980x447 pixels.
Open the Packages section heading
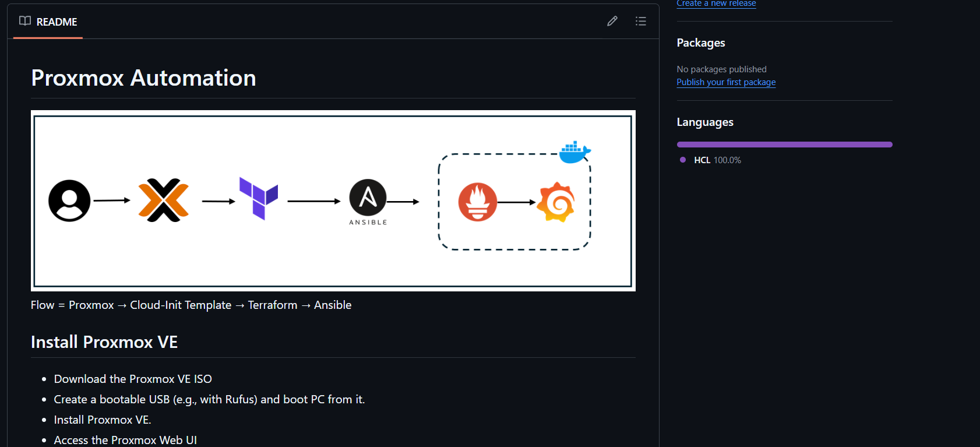tap(701, 43)
